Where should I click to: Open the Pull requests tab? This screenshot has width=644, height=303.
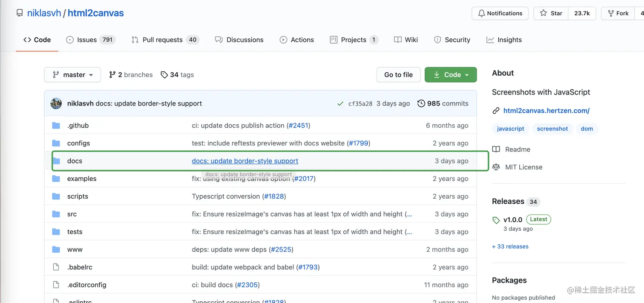pyautogui.click(x=162, y=40)
